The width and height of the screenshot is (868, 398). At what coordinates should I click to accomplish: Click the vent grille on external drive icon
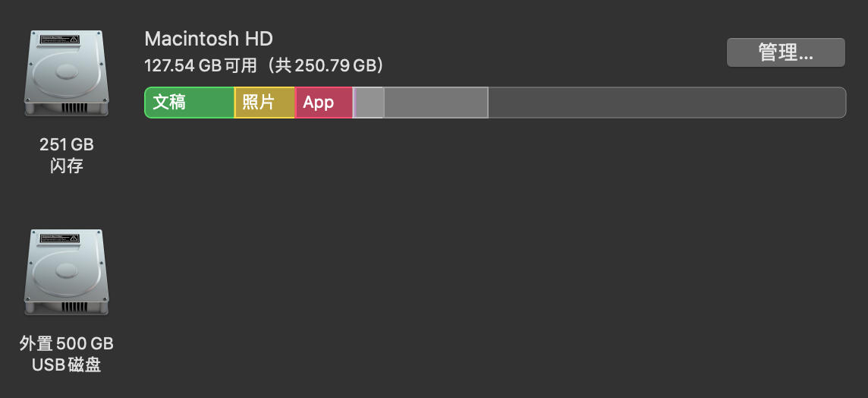(x=74, y=306)
